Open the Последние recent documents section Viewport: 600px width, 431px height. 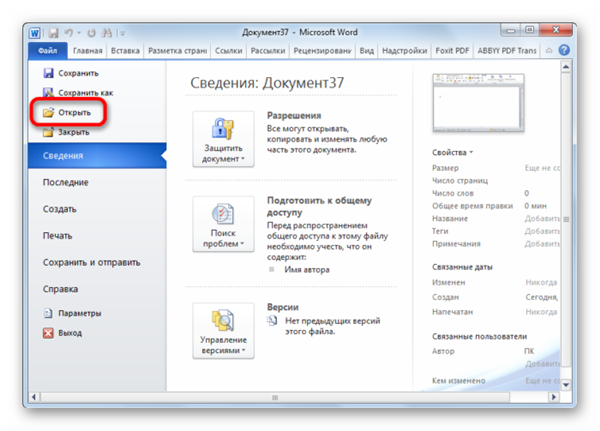65,182
